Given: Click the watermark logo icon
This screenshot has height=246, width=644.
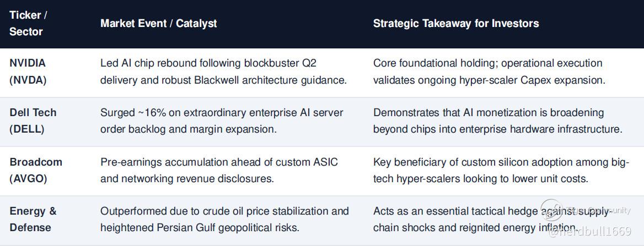Looking at the screenshot, I should tap(550, 210).
